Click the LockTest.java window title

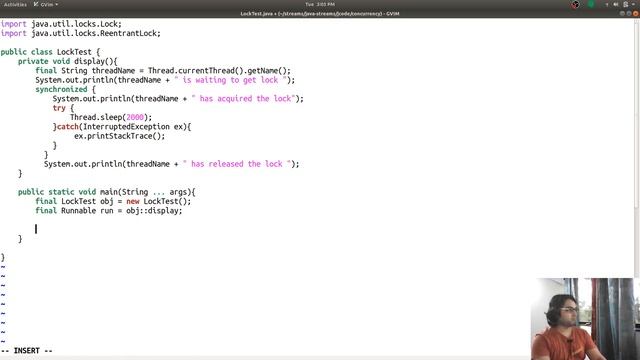(x=320, y=13)
